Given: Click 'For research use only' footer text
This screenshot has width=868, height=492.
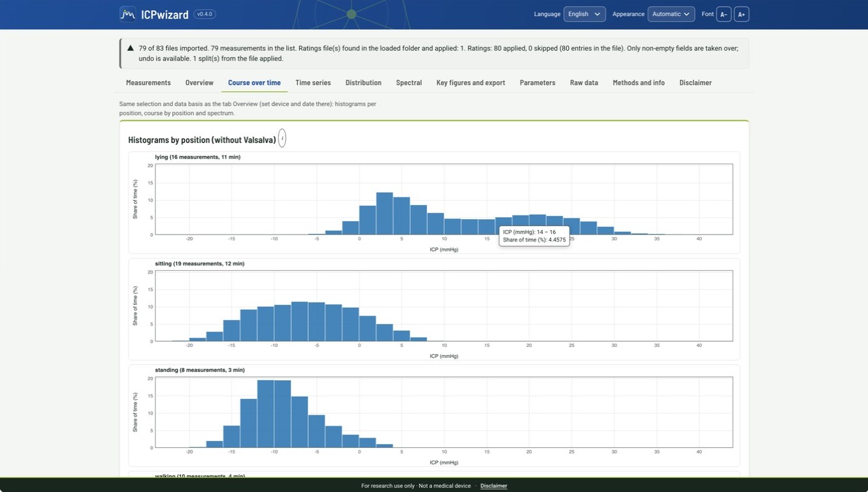Looking at the screenshot, I should tap(388, 486).
